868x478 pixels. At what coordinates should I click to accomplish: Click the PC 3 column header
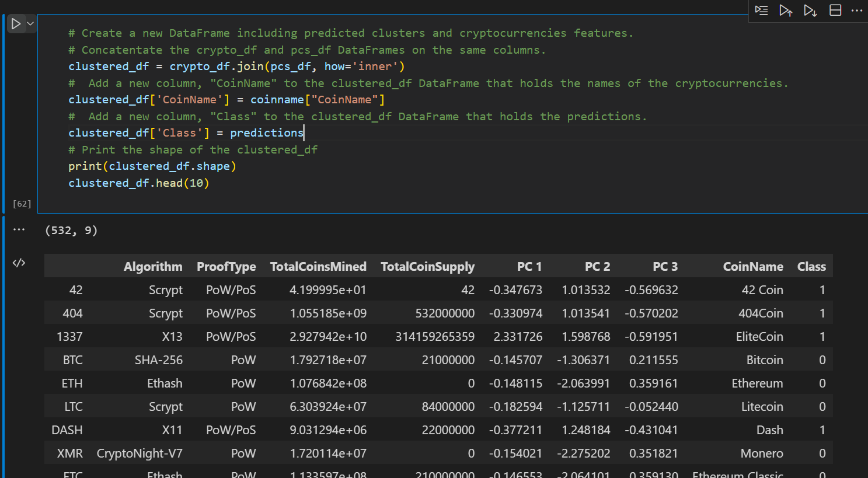[665, 267]
